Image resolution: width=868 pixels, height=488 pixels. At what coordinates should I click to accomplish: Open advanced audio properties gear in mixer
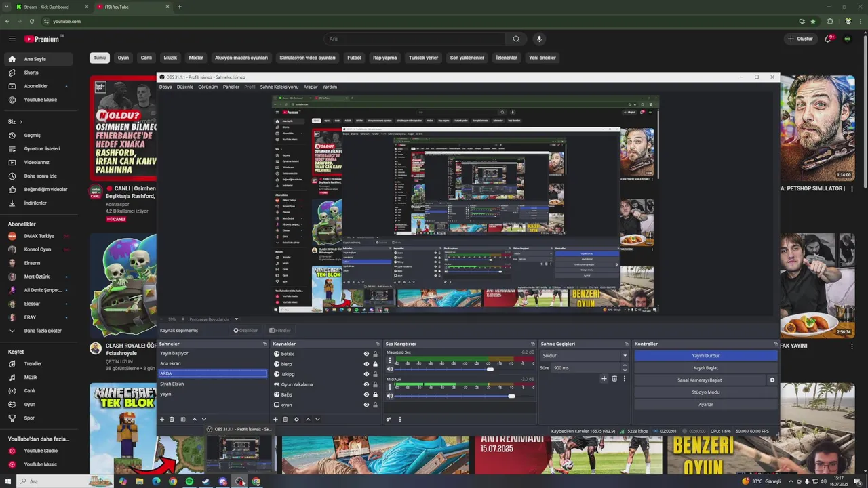(x=389, y=419)
